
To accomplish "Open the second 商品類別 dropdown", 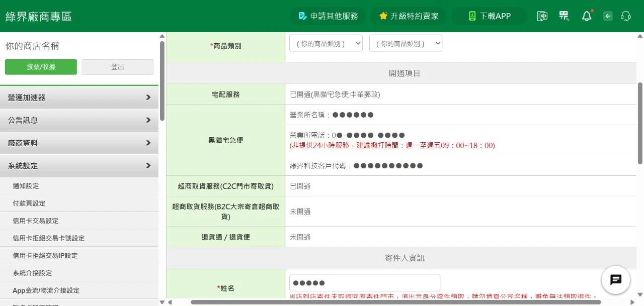I will (406, 44).
